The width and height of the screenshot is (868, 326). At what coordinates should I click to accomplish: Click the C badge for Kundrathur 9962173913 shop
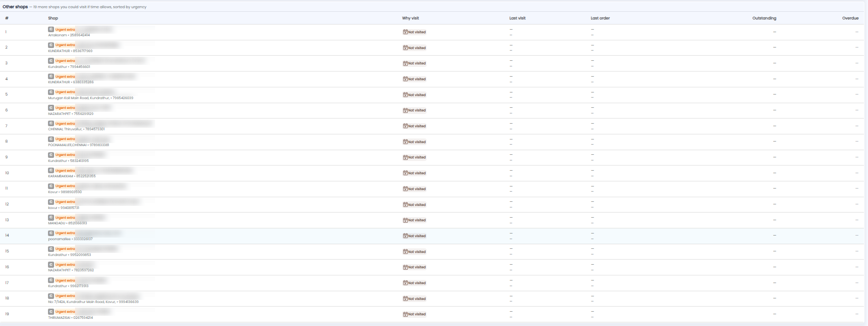point(51,280)
